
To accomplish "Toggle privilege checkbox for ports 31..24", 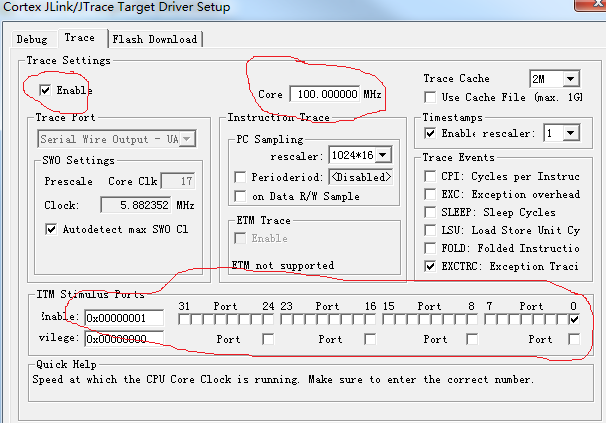I will [268, 339].
